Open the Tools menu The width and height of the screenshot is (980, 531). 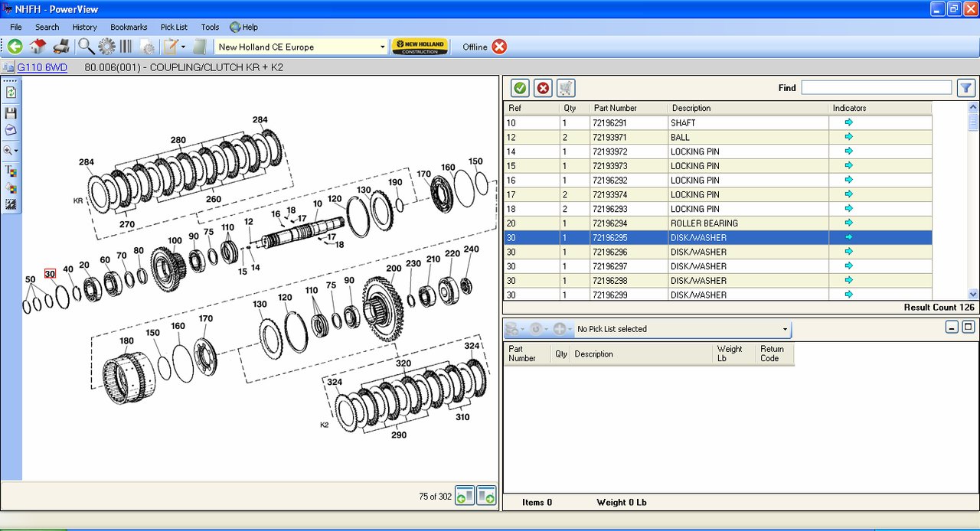[210, 27]
